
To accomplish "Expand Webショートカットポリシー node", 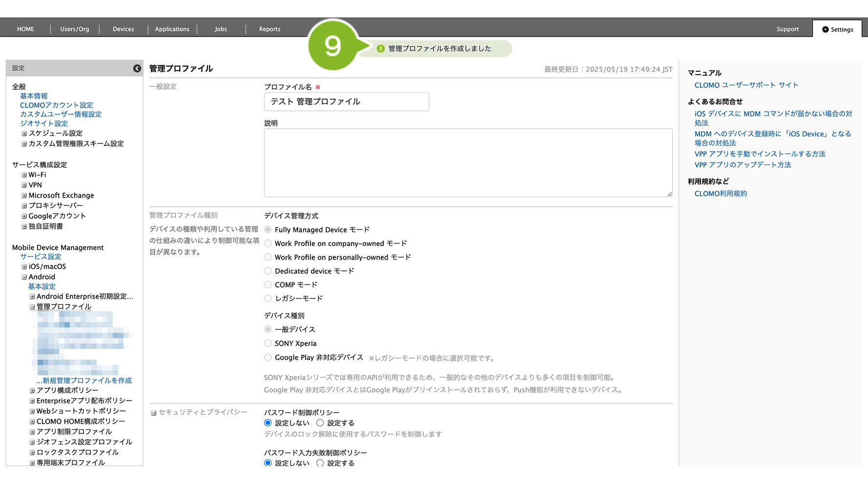I will pyautogui.click(x=32, y=411).
